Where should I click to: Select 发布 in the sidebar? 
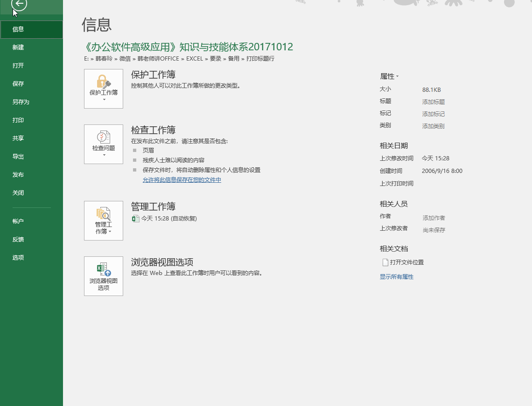(x=32, y=175)
